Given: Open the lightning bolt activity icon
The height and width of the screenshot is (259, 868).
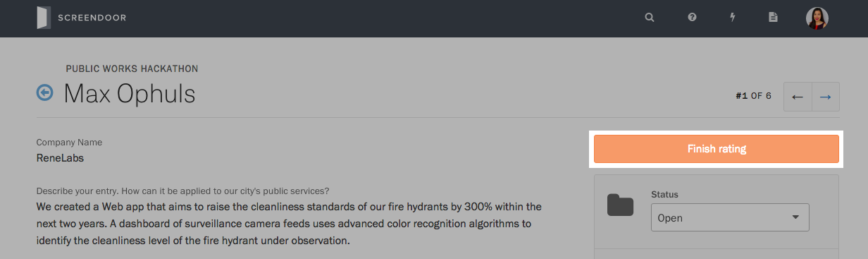Looking at the screenshot, I should (x=733, y=18).
